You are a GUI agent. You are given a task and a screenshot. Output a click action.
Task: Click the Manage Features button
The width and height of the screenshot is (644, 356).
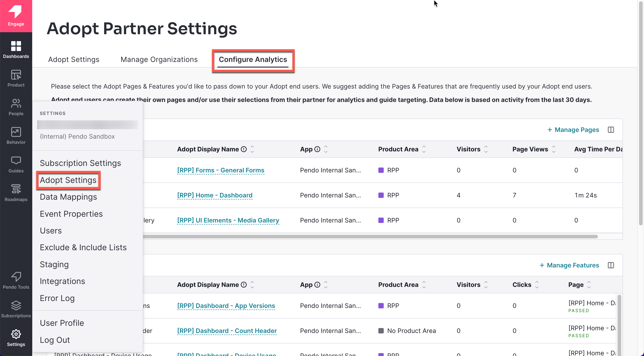pyautogui.click(x=569, y=265)
